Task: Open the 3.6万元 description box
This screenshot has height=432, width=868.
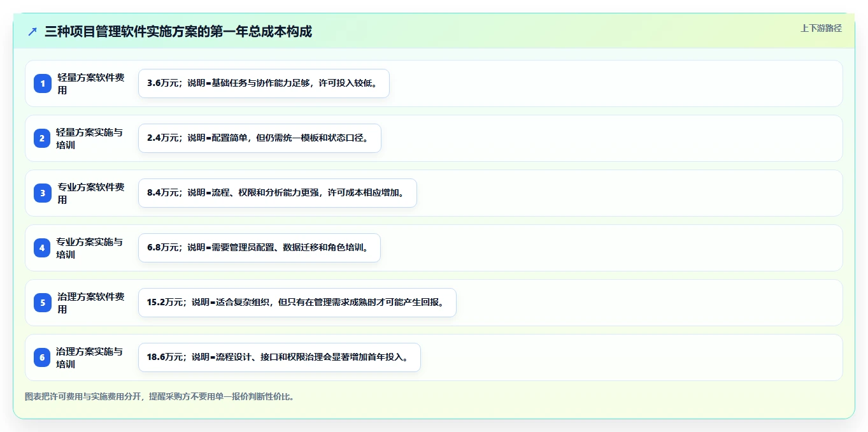Action: coord(264,83)
